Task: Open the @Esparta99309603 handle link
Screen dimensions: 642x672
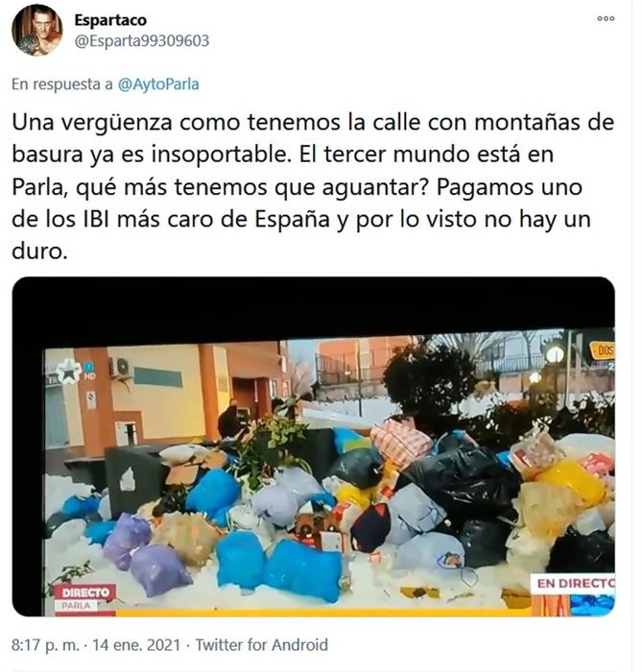Action: pos(142,40)
